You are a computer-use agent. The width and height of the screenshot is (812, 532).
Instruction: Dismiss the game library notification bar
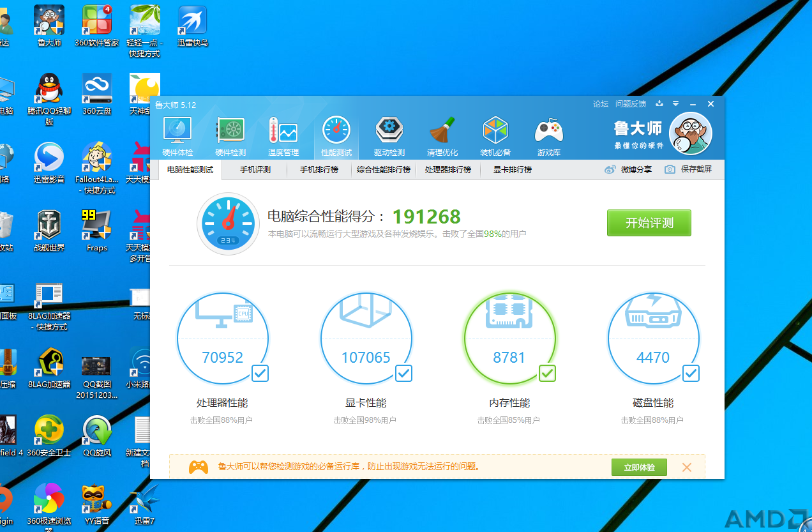tap(687, 467)
